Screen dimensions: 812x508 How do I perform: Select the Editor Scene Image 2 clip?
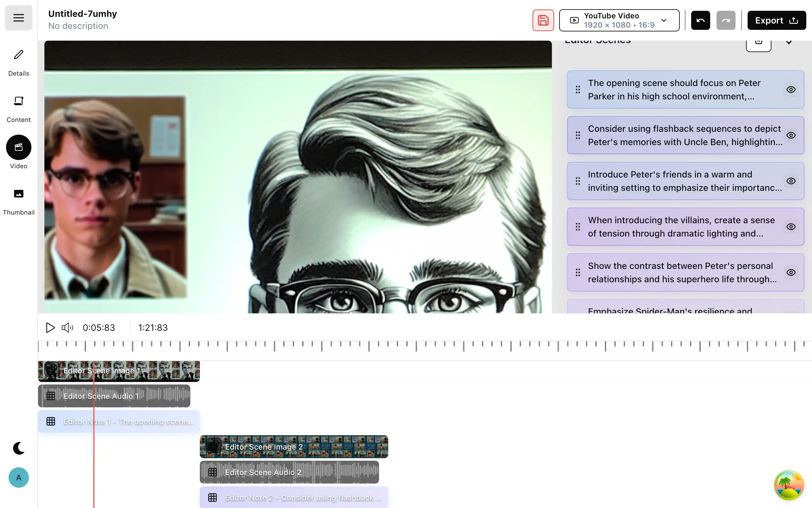[294, 447]
